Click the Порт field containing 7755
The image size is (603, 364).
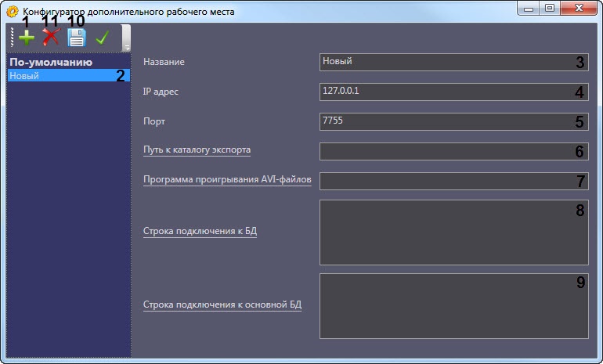click(453, 121)
